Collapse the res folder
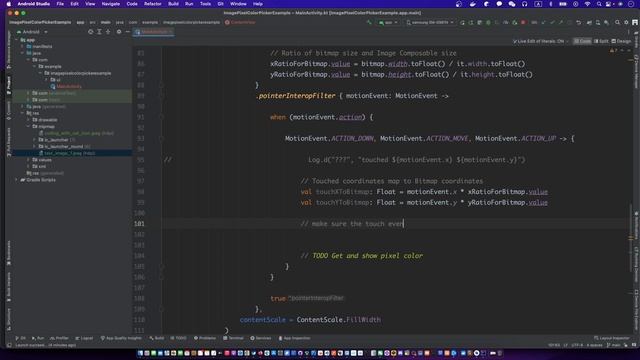Screen dimensions: 640x360 23,113
